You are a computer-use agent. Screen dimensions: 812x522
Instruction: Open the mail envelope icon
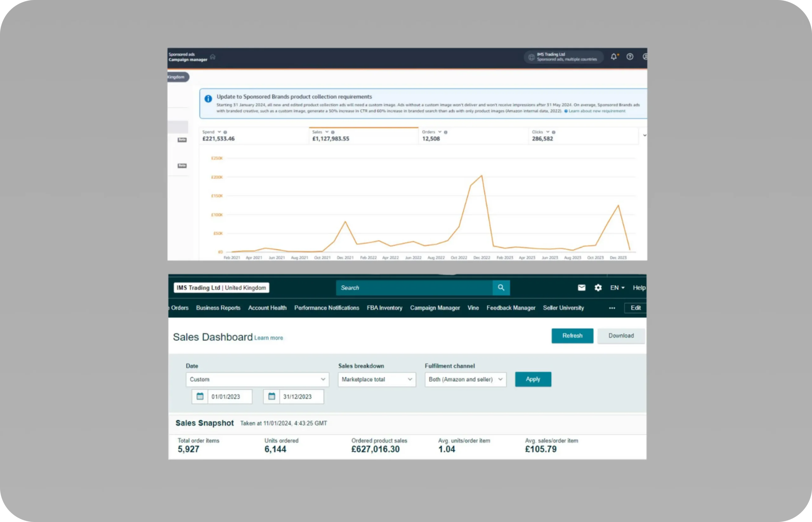point(581,287)
